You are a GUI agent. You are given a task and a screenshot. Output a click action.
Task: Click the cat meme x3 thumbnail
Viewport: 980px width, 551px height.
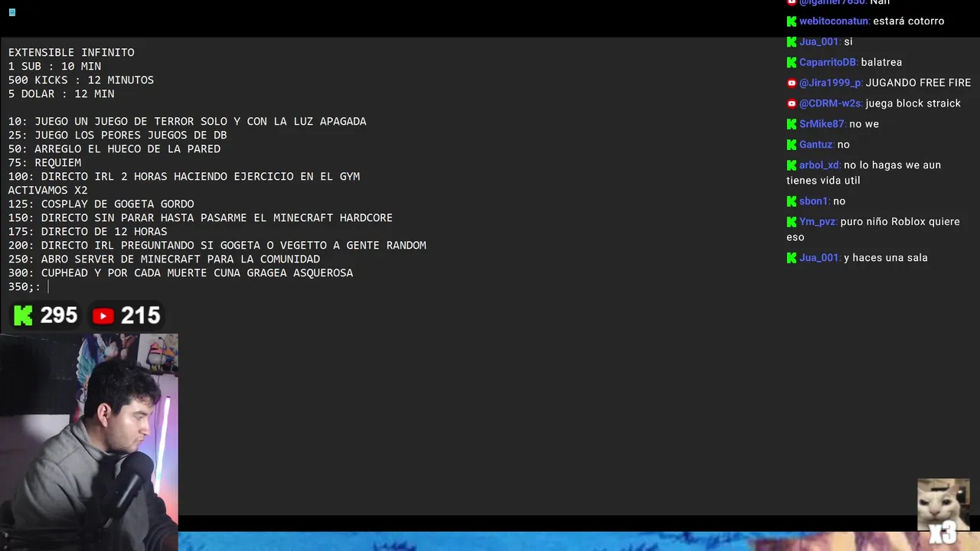943,510
